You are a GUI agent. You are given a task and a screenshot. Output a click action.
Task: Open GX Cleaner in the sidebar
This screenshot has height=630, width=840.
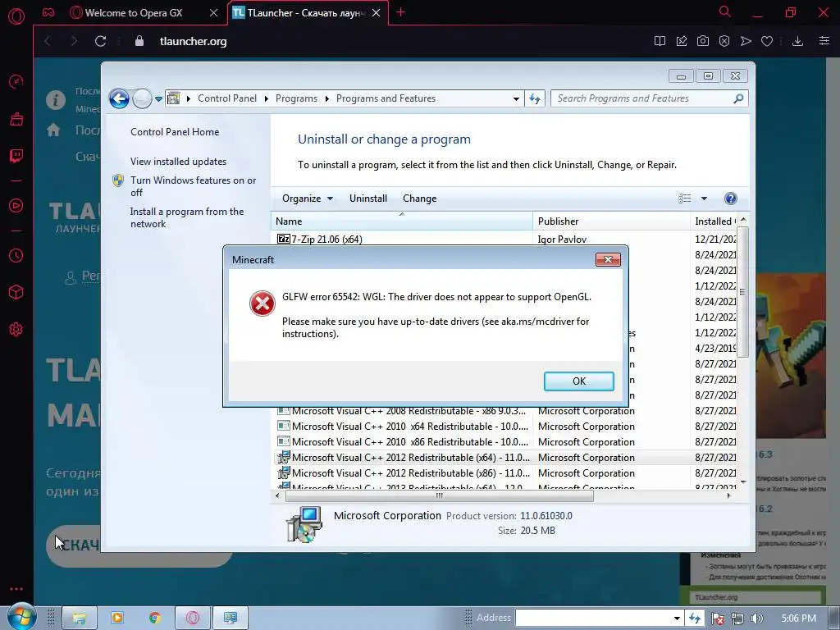(x=16, y=119)
